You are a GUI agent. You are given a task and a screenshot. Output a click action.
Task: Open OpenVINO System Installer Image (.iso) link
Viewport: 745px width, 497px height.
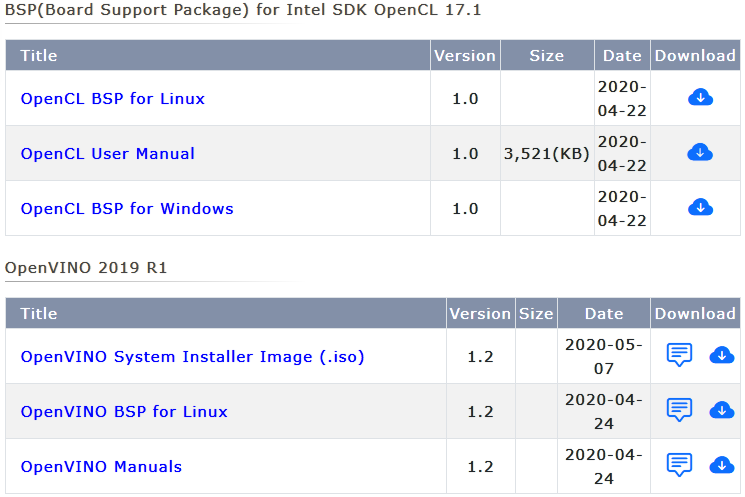click(192, 357)
